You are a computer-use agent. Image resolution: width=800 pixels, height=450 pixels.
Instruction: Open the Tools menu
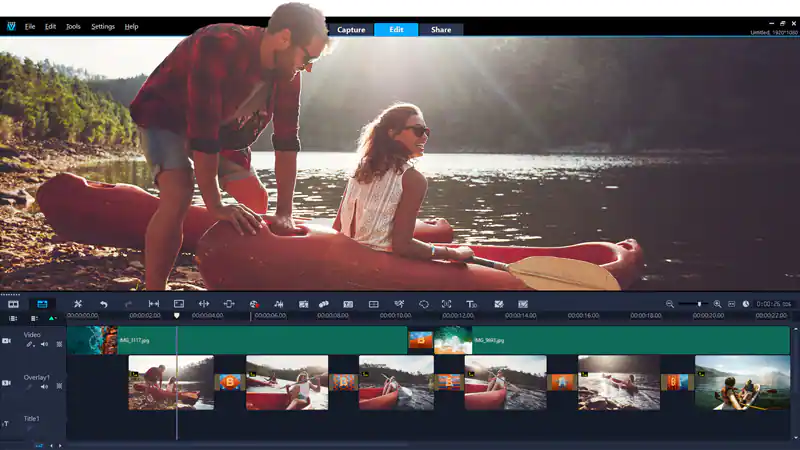[x=73, y=27]
